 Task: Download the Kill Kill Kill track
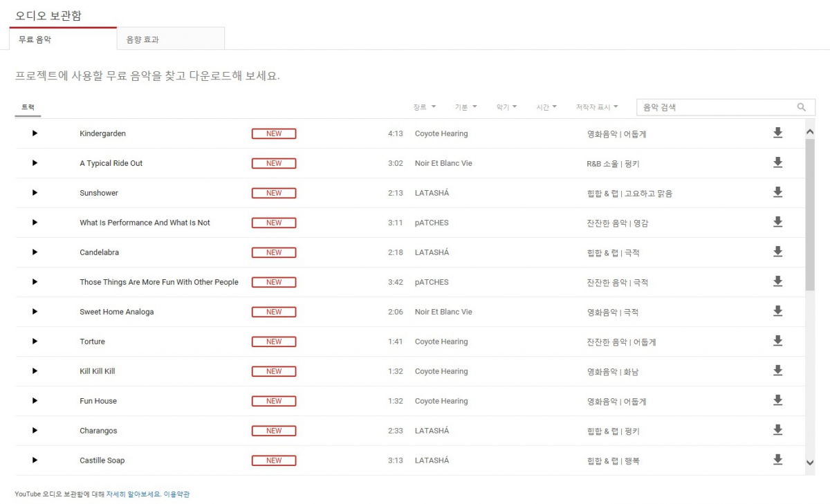[x=777, y=371]
